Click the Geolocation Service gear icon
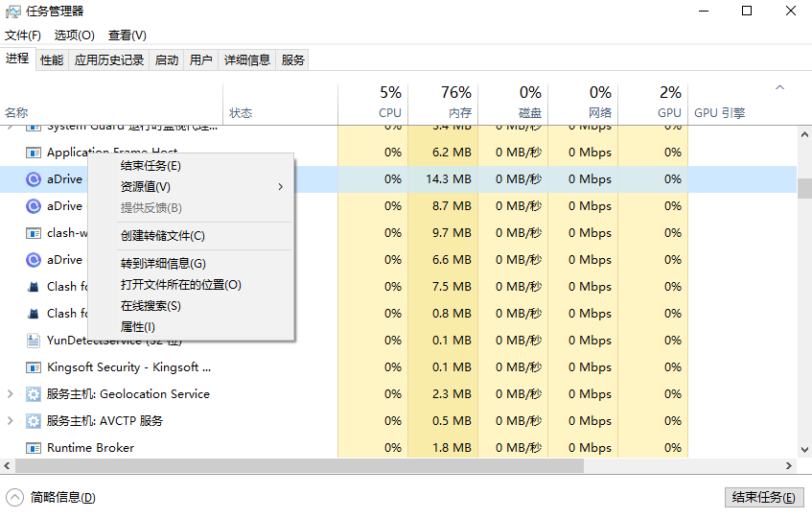Viewport: 812px width, 519px height. coord(34,394)
